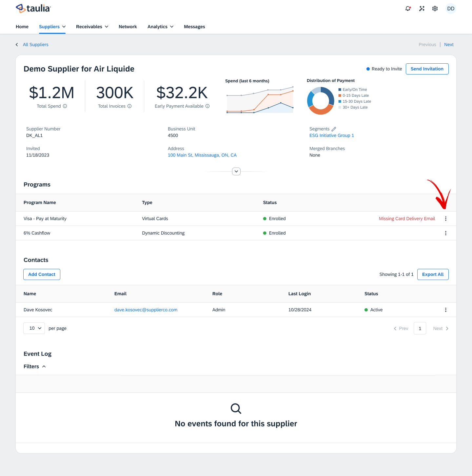Click the 10/28/2024 last login date
Screen dimensions: 472x476
tap(300, 310)
